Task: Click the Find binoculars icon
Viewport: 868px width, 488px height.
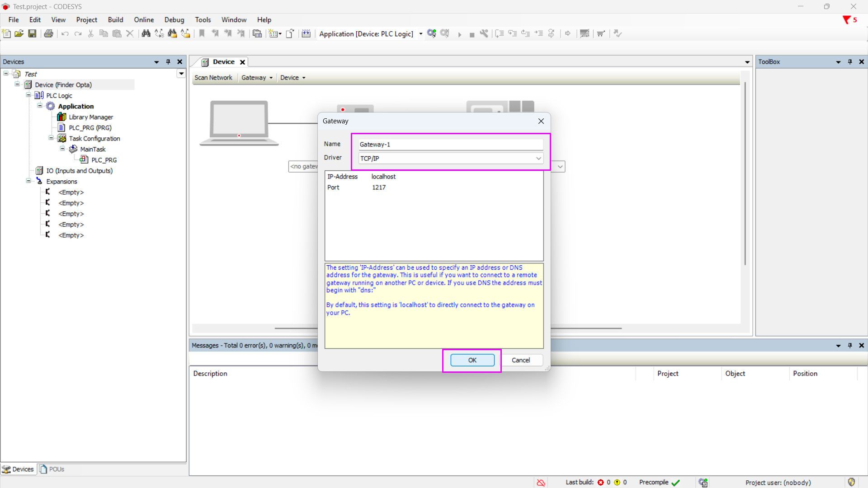Action: 146,33
